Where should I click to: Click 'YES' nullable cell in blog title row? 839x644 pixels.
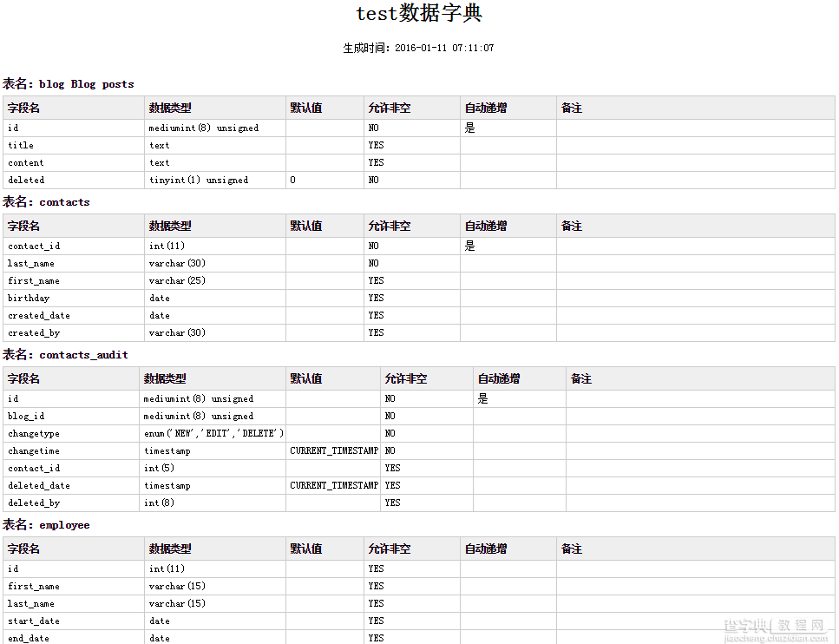412,145
